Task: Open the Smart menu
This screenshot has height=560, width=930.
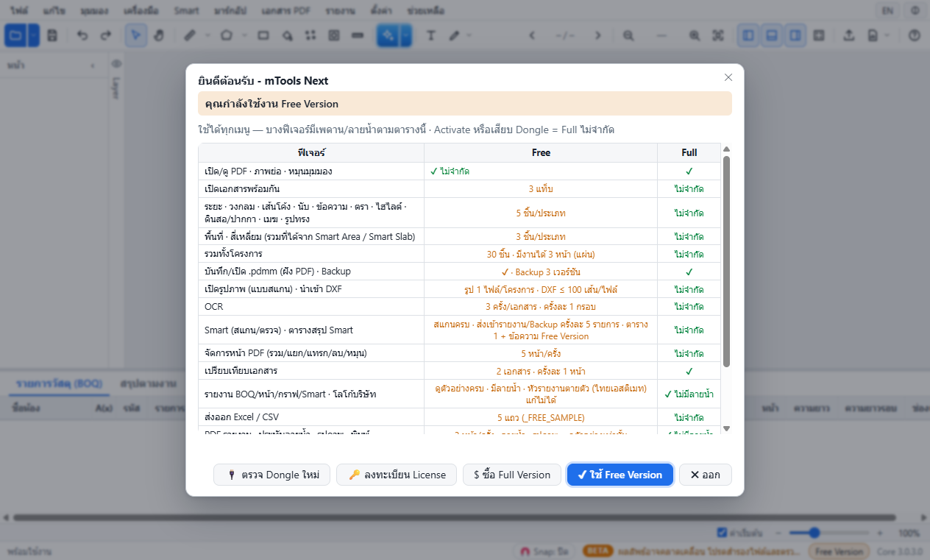Action: pos(187,11)
